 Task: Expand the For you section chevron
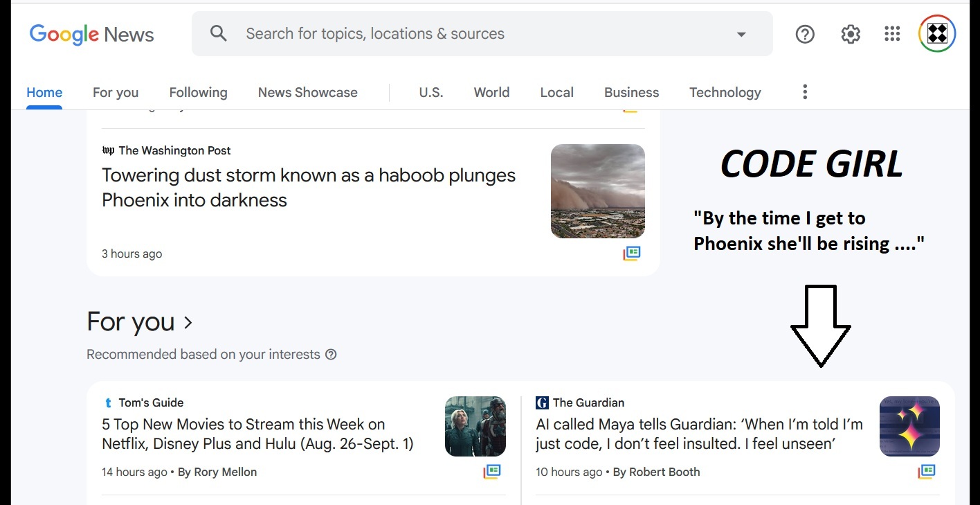[188, 322]
